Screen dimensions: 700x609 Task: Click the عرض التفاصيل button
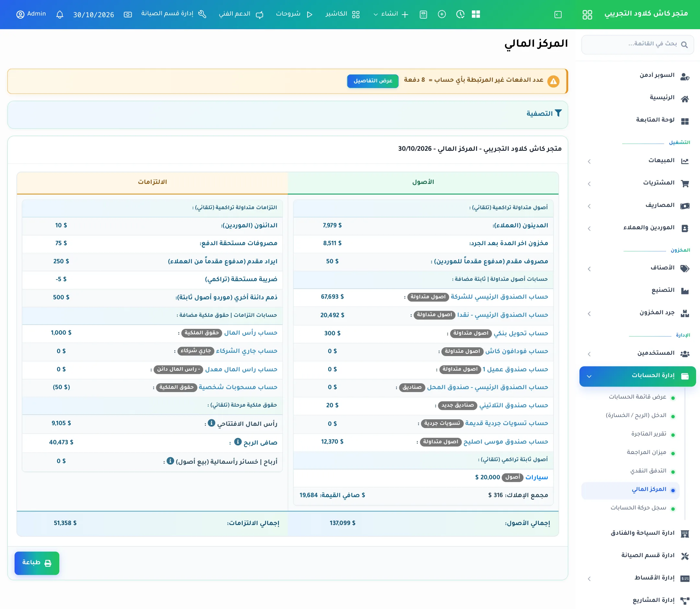[x=373, y=81]
